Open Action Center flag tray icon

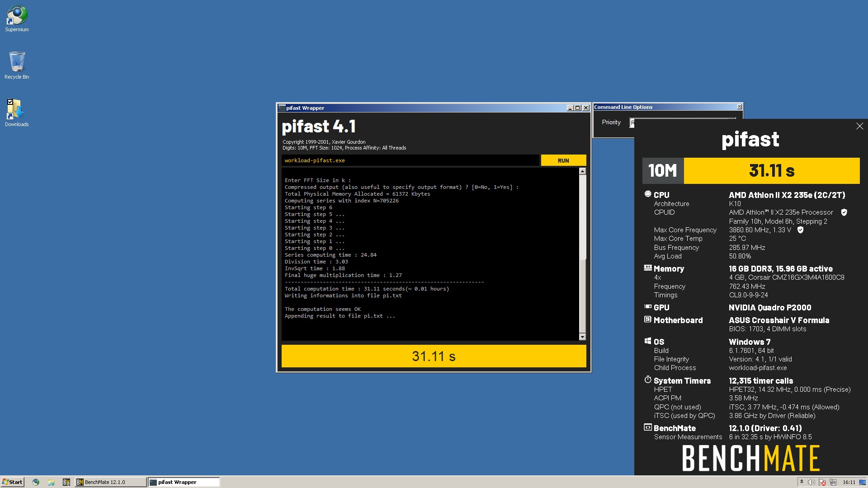click(x=822, y=482)
